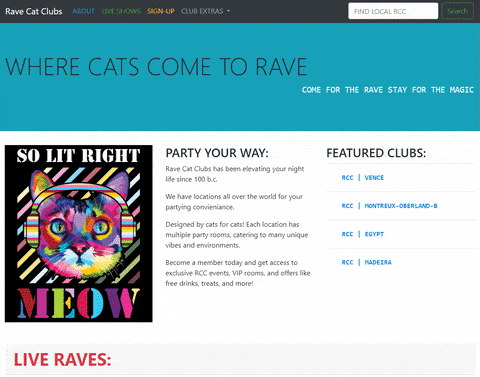Click the rainbow cat poster image

click(x=79, y=234)
